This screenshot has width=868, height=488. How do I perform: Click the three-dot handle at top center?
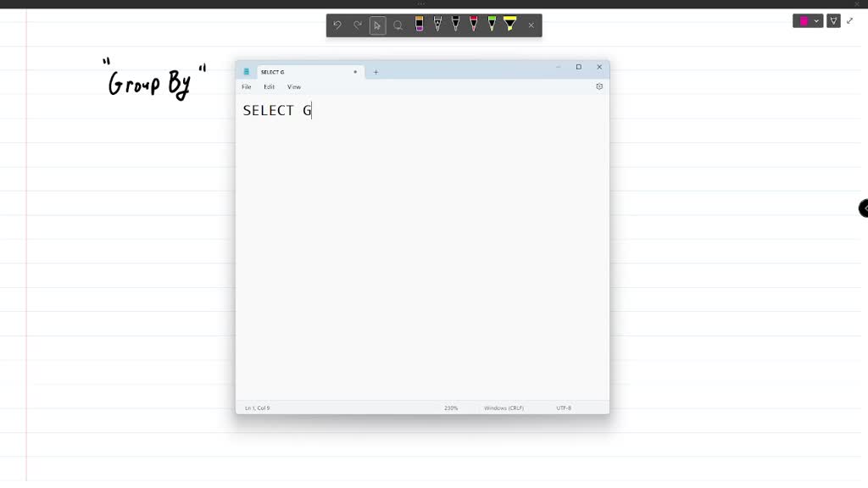pos(421,4)
